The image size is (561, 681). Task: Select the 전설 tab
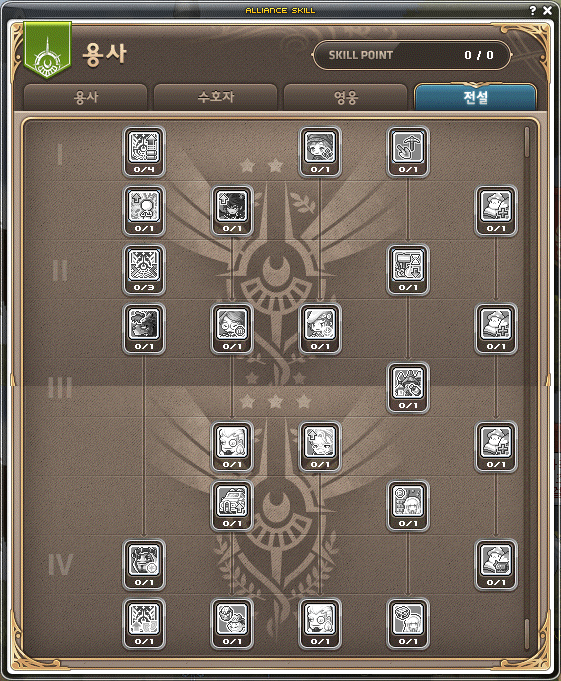point(475,97)
